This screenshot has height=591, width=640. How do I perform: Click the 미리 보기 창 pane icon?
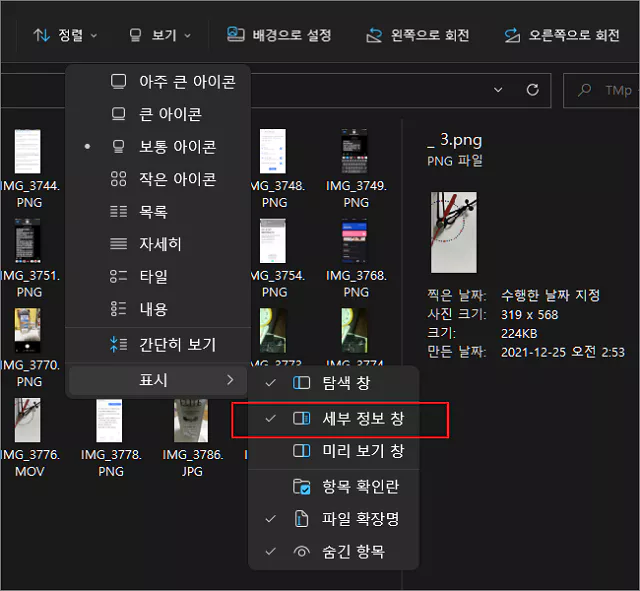(302, 451)
